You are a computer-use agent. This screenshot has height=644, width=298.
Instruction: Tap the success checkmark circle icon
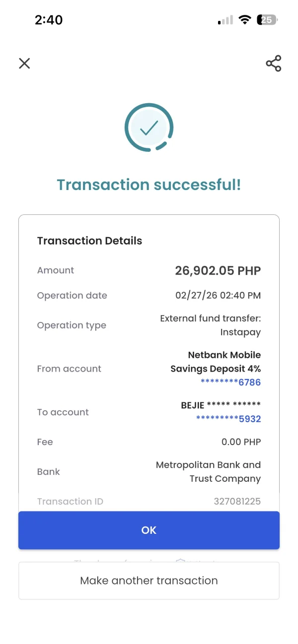tap(149, 128)
